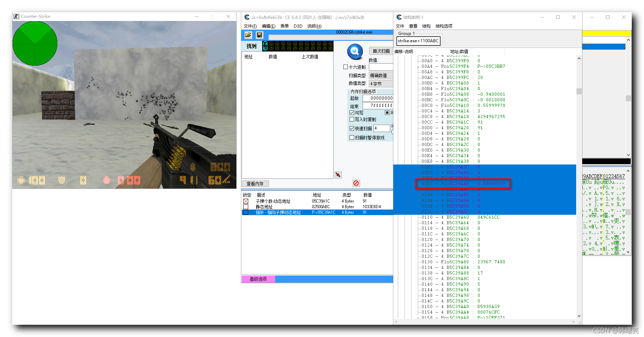
Task: Click the Counter-Strike window title icon
Action: point(16,16)
